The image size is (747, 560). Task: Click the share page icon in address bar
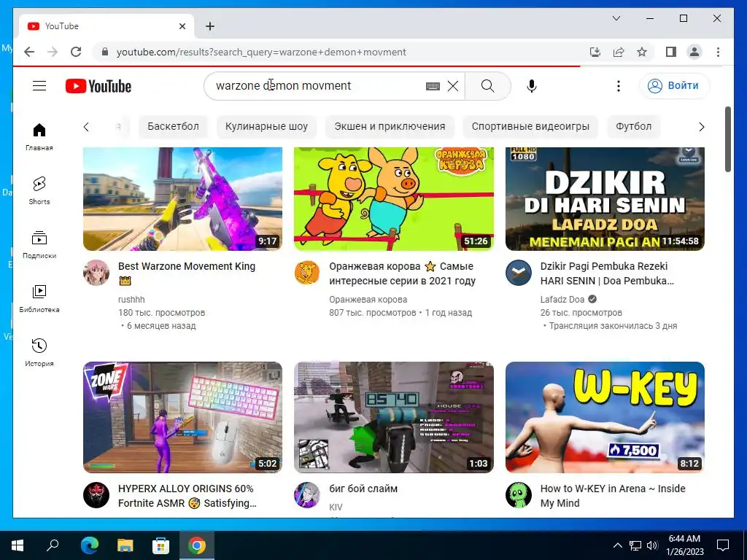[619, 52]
